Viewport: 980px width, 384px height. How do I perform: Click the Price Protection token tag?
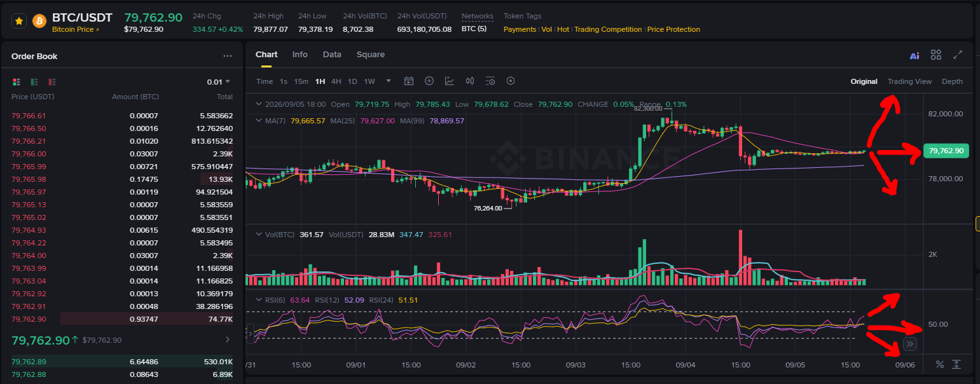coord(673,29)
